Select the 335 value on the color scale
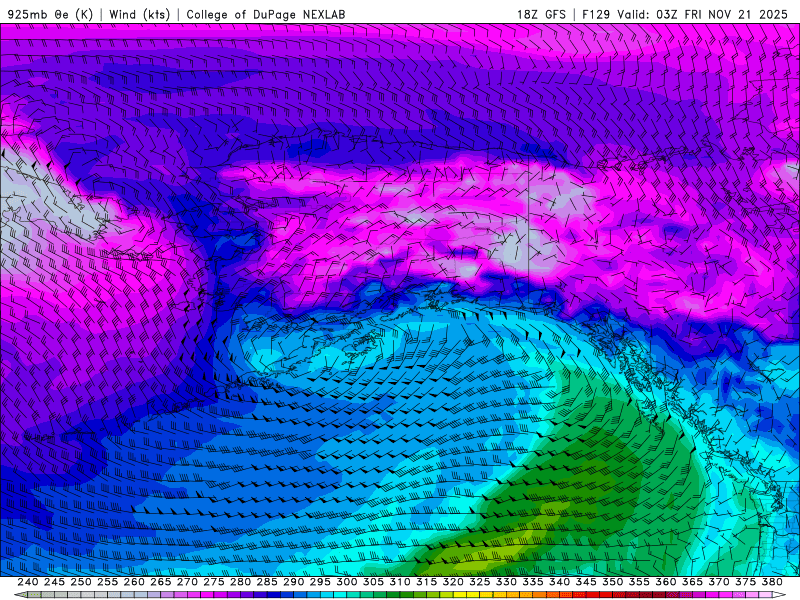This screenshot has width=800, height=600. click(532, 582)
